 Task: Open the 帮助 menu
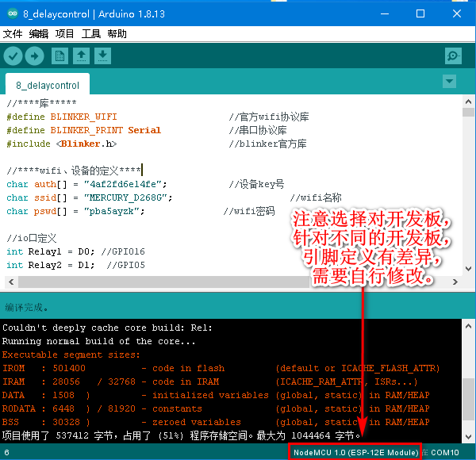click(117, 33)
